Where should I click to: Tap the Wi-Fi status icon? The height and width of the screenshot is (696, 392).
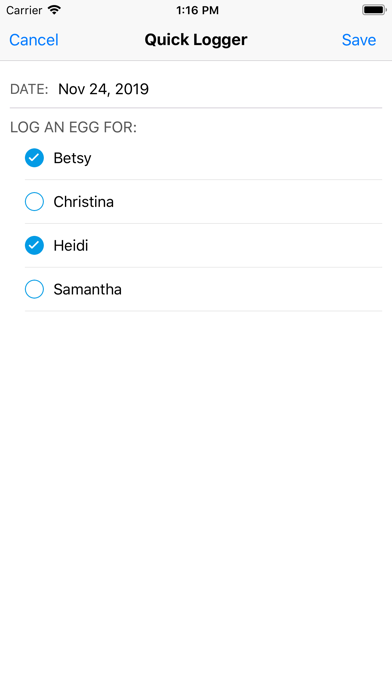coord(54,10)
